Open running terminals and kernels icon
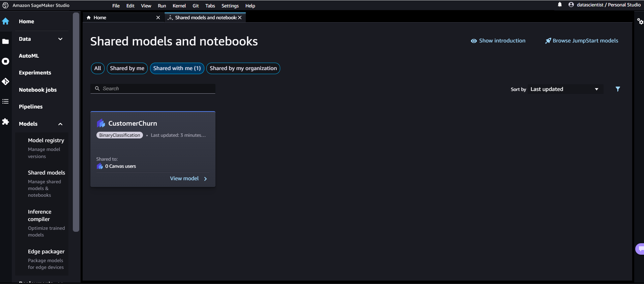The image size is (644, 284). coord(5,61)
